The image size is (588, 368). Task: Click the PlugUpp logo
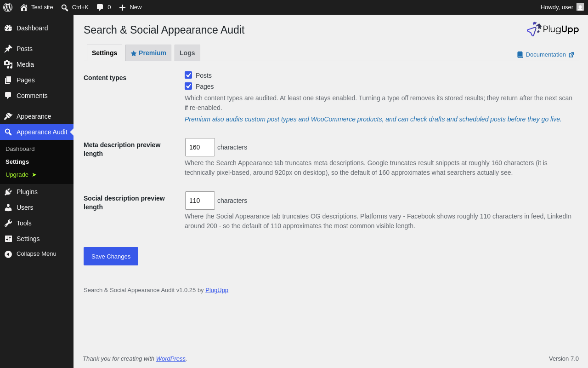(x=553, y=29)
